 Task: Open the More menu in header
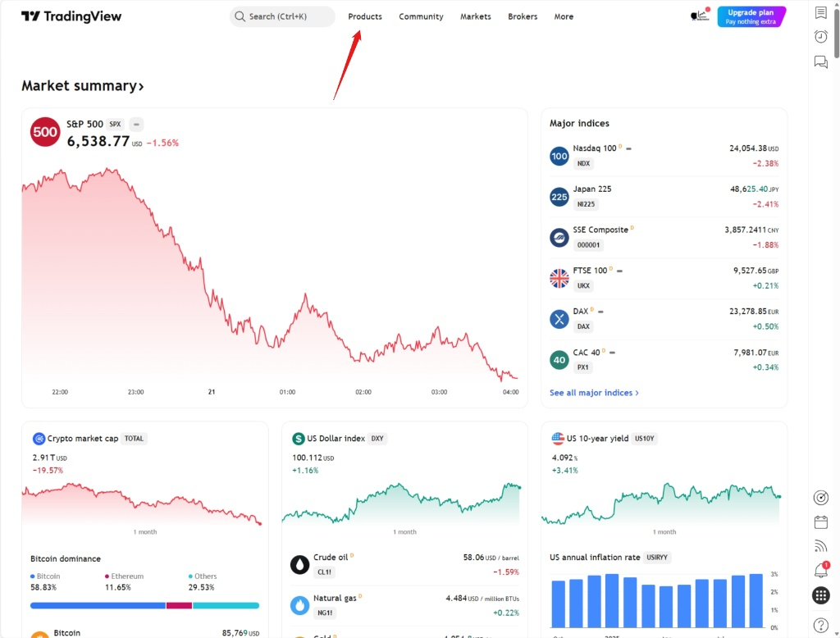pos(564,16)
